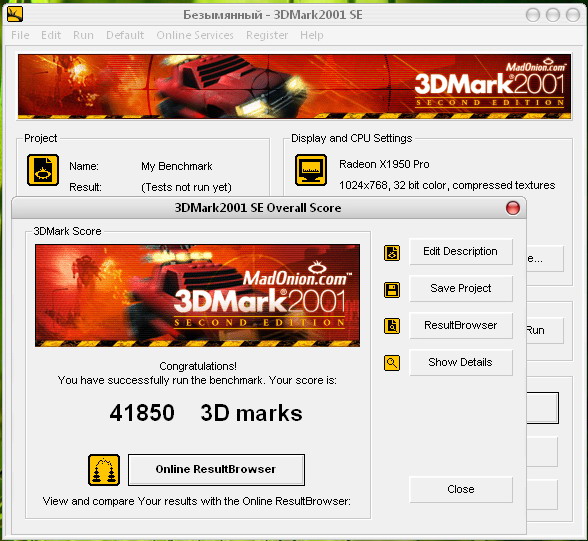Click the magnifier Show Details icon

392,363
